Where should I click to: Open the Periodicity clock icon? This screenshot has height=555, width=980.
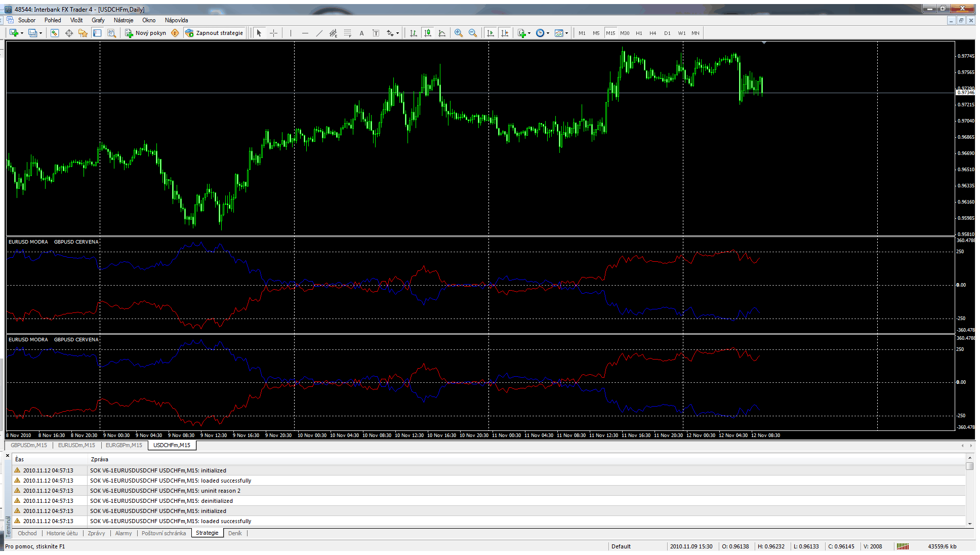pyautogui.click(x=540, y=33)
